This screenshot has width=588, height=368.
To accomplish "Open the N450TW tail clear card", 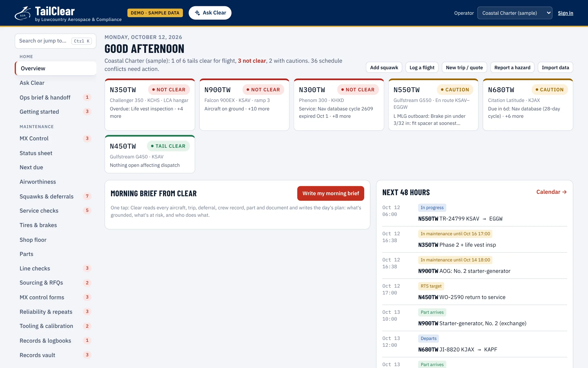I will [x=150, y=154].
